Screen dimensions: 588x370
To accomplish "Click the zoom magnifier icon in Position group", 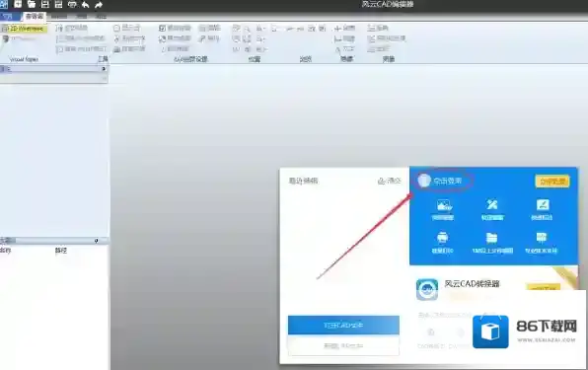I will tap(247, 29).
